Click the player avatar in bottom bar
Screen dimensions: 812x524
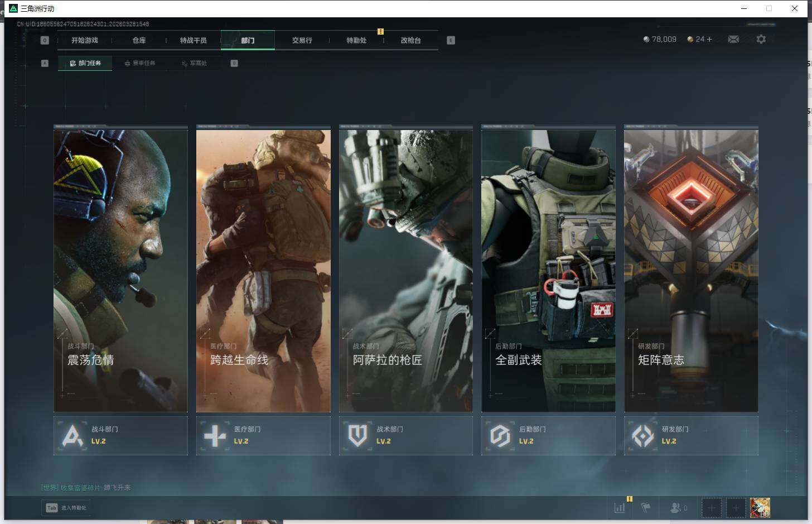760,508
